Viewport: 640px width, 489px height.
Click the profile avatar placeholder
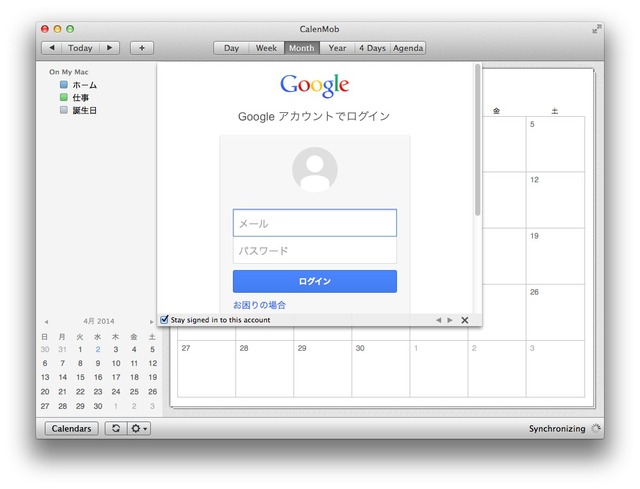315,169
